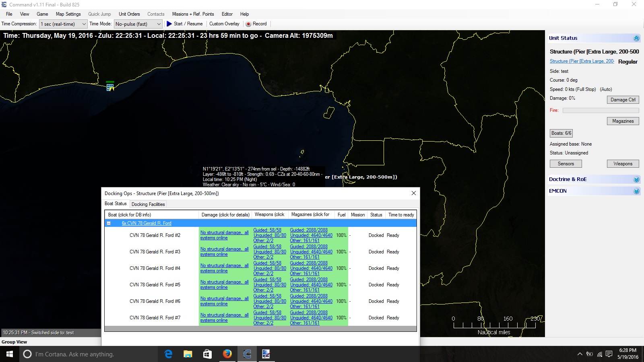Image resolution: width=644 pixels, height=362 pixels.
Task: Open the Time Mode dropdown
Action: point(138,24)
